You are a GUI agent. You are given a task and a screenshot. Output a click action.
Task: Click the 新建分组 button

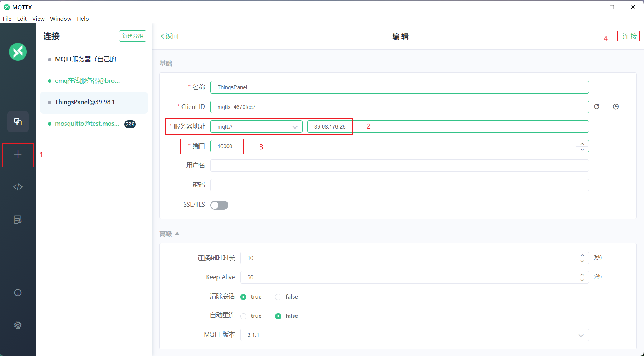133,36
